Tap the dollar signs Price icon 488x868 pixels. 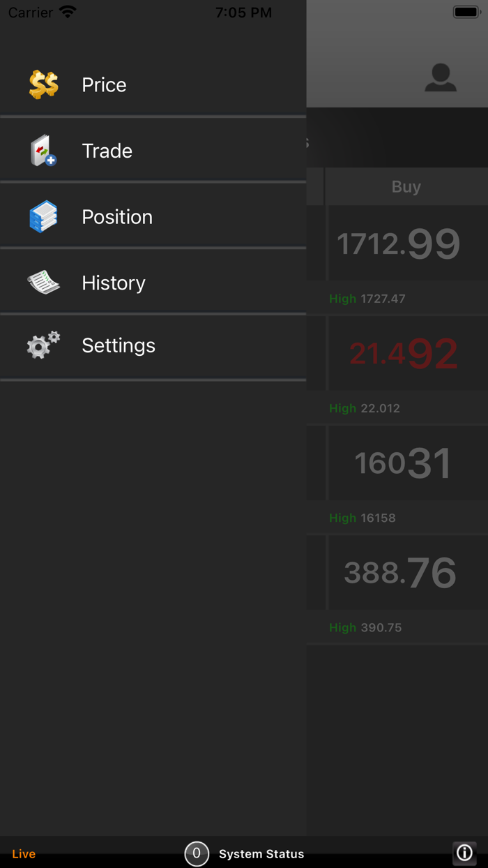click(43, 85)
